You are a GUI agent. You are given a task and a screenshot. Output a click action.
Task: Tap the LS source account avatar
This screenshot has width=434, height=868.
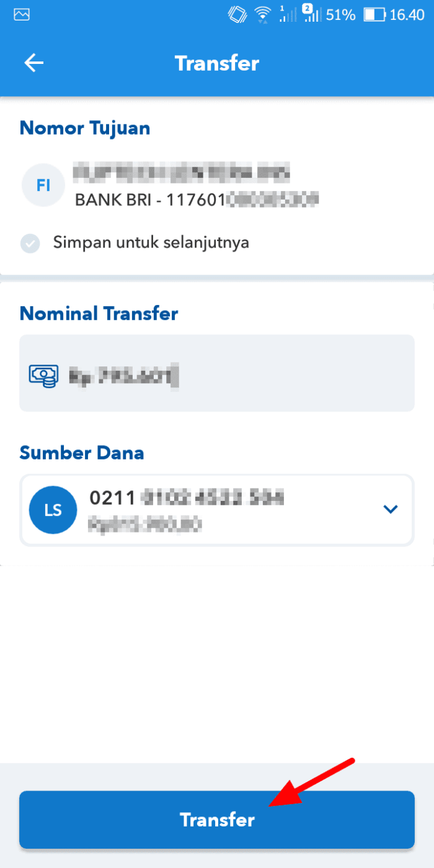click(53, 510)
